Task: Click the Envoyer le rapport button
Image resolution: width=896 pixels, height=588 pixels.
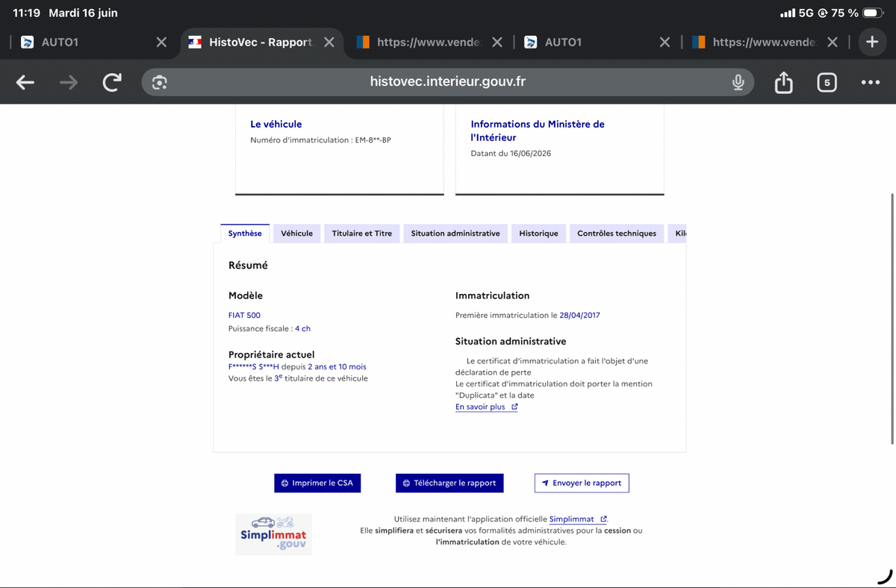Action: (582, 483)
